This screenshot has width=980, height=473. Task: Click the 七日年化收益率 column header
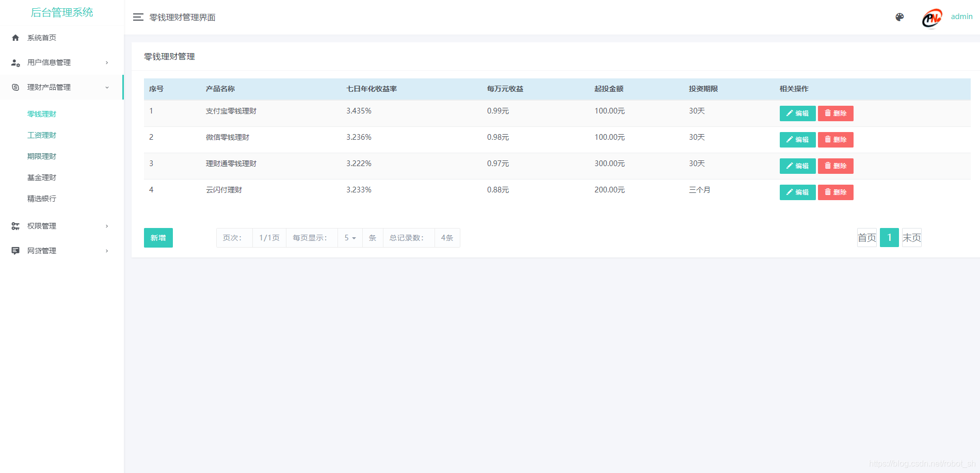[372, 89]
